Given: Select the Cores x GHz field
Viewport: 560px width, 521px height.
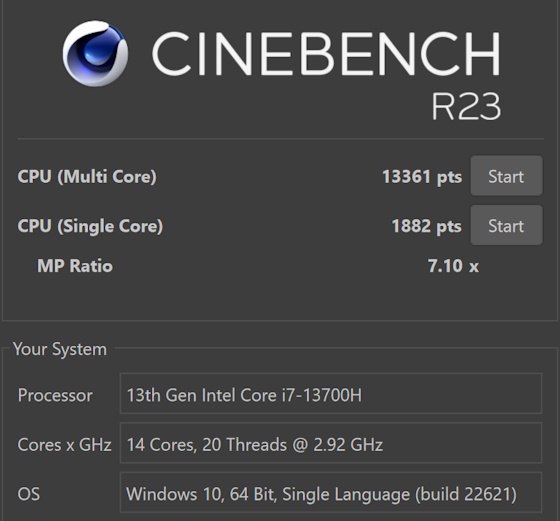Looking at the screenshot, I should 331,443.
